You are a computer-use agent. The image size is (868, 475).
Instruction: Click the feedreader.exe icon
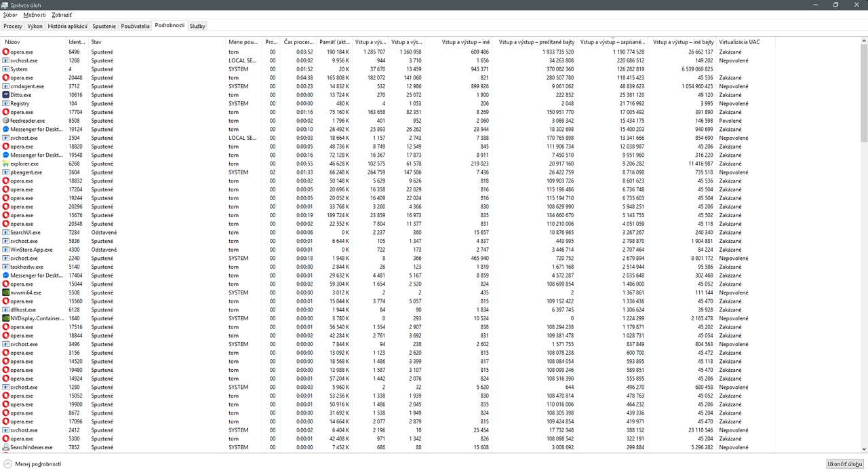coord(6,121)
